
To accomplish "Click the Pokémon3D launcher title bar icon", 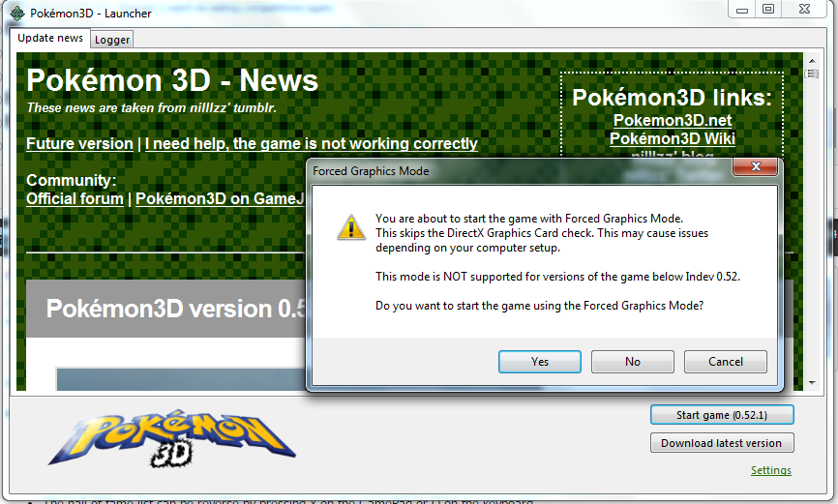I will coord(16,11).
